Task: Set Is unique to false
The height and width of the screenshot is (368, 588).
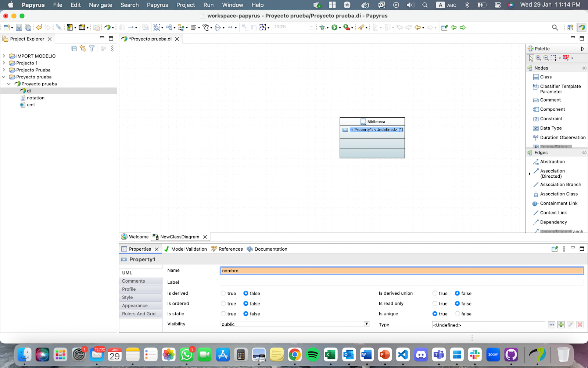Action: coord(457,314)
